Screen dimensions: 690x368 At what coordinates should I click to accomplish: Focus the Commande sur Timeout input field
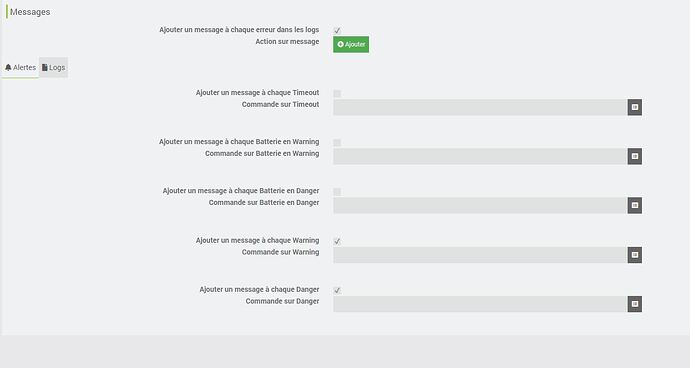coord(480,107)
